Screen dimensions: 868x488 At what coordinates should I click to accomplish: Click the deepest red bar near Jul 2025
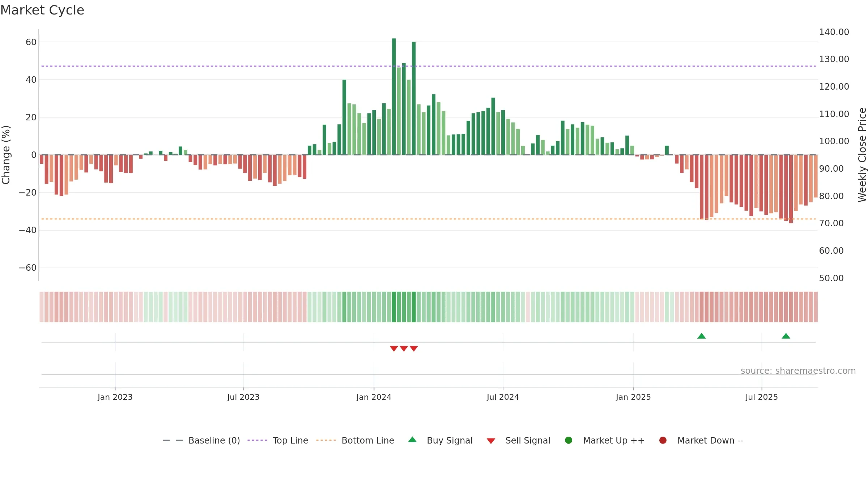pos(791,189)
